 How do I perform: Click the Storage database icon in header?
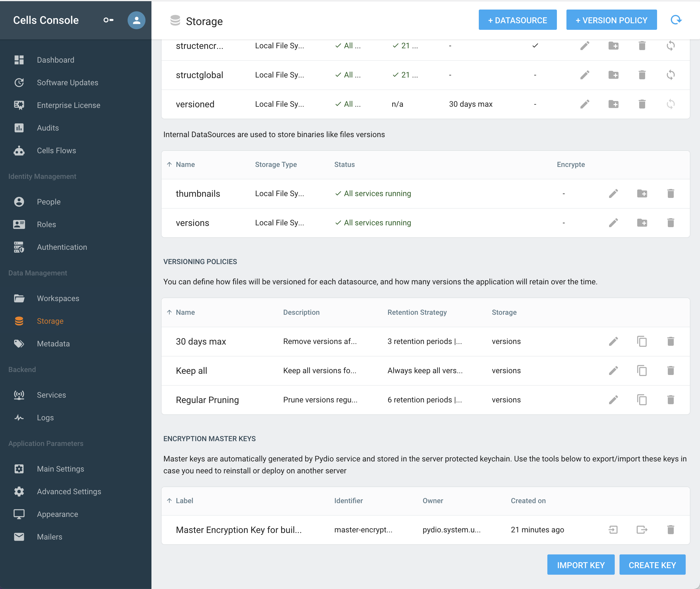click(175, 21)
